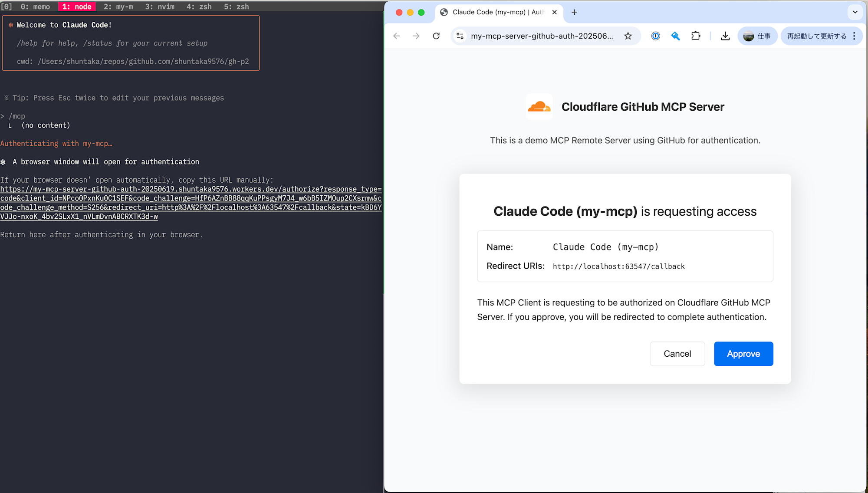Switch to tmux window 0: memo

(x=35, y=7)
